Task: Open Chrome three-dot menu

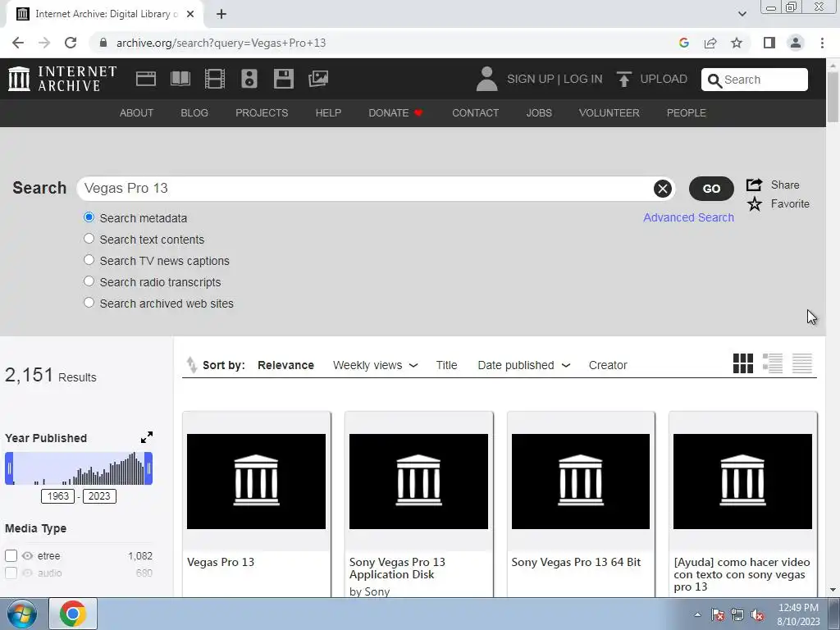Action: pos(822,43)
